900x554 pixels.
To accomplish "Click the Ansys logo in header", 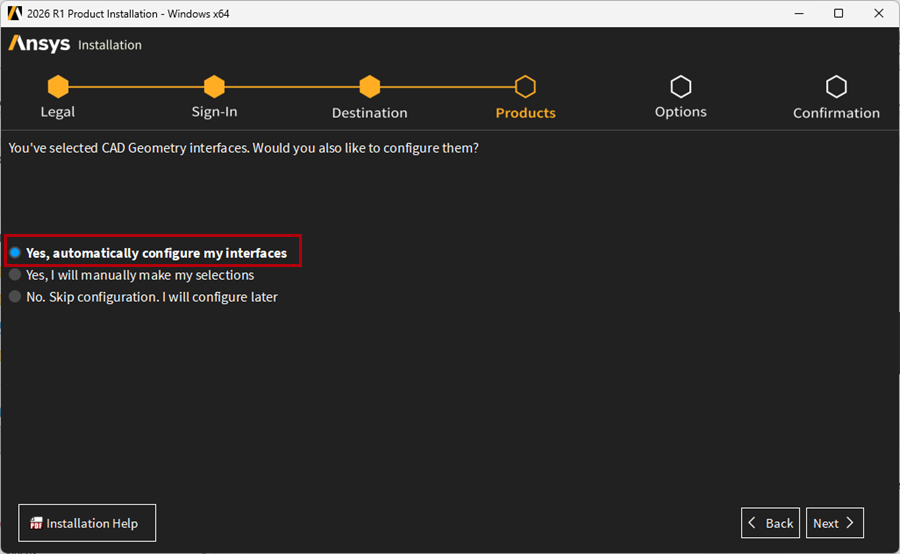I will click(x=39, y=44).
